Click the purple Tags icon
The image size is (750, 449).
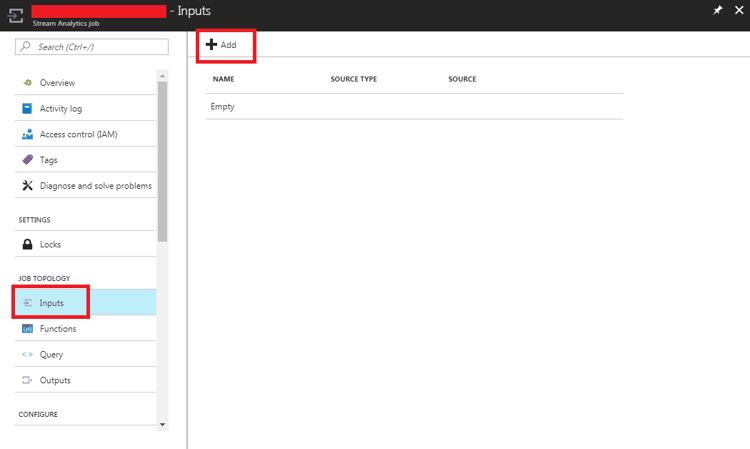pos(28,160)
